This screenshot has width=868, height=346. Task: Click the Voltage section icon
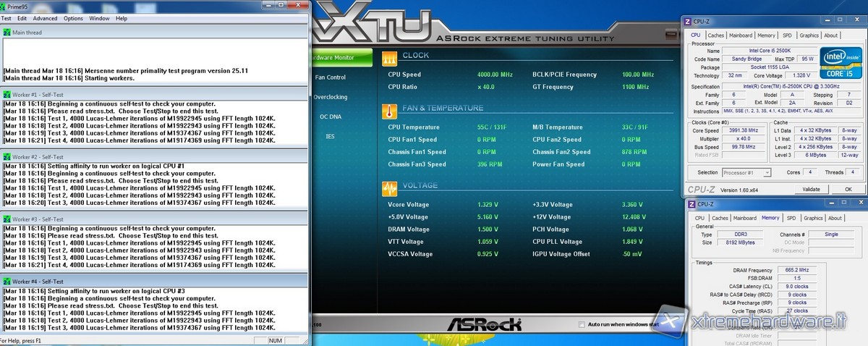pos(389,187)
